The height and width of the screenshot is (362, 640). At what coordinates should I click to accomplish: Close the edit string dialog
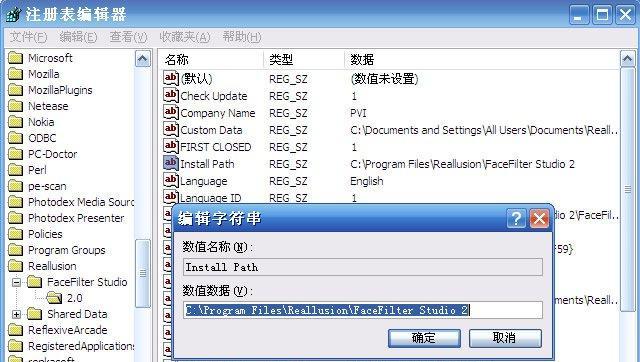pyautogui.click(x=539, y=219)
